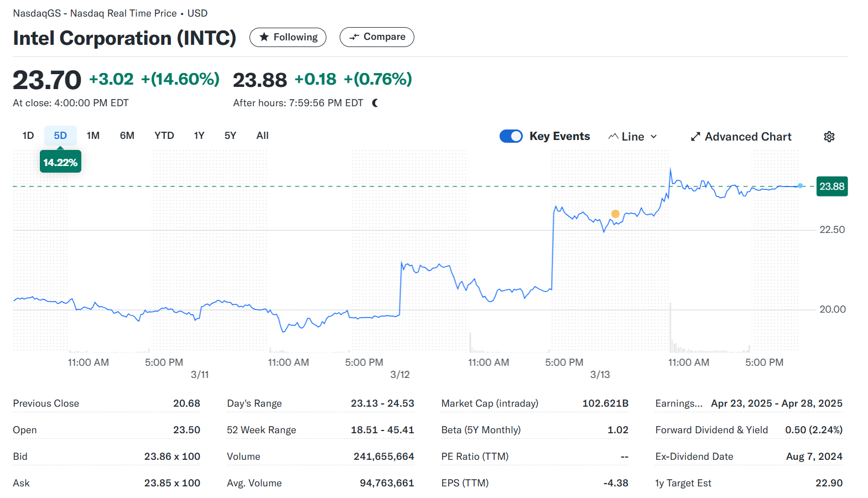Click Earnings date Apr 23, 2025 - Apr 28, 2025

pos(777,403)
